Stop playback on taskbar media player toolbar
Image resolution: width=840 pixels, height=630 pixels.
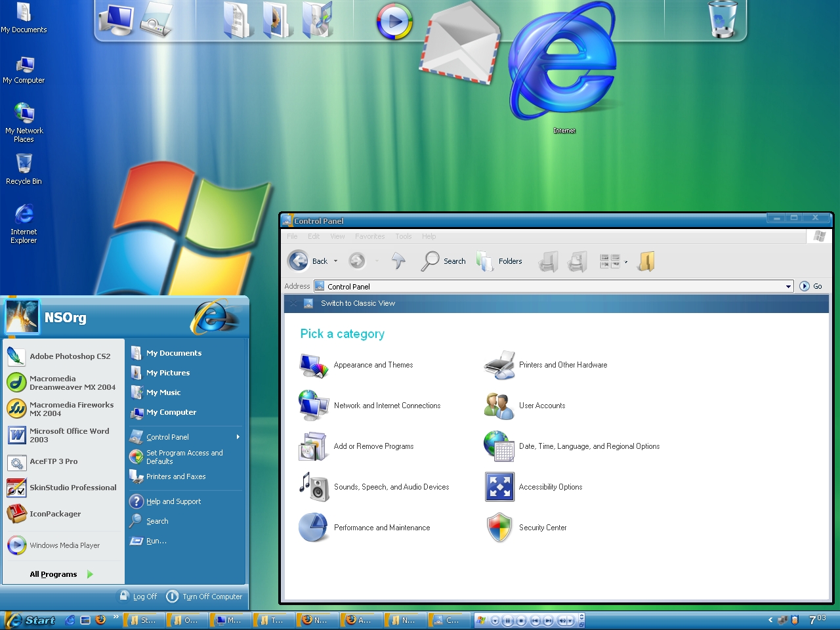pyautogui.click(x=521, y=620)
